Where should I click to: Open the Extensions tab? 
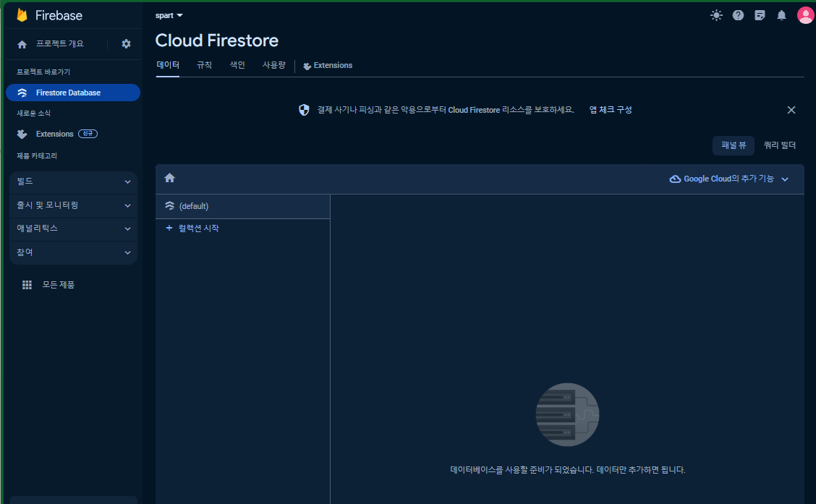pos(328,66)
